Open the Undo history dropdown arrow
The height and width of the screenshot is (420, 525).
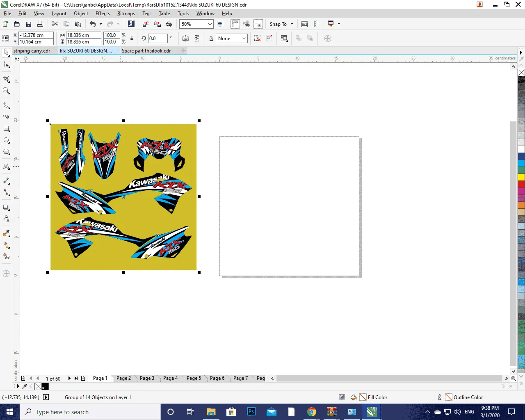pos(100,24)
